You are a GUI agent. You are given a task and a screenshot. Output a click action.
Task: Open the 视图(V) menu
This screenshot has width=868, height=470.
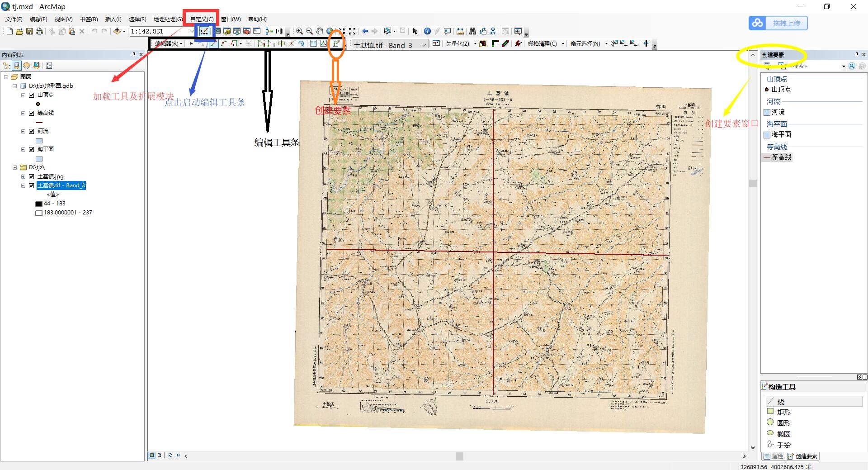pos(63,19)
